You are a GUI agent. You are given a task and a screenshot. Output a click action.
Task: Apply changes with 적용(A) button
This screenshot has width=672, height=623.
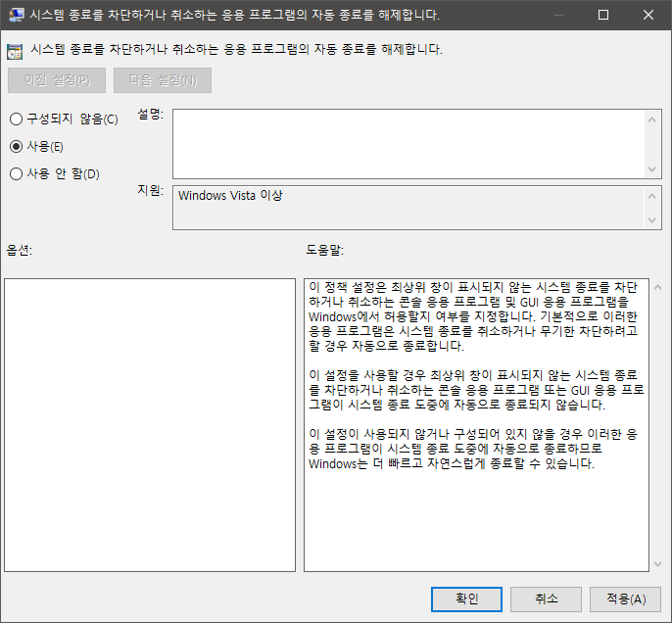pos(625,599)
